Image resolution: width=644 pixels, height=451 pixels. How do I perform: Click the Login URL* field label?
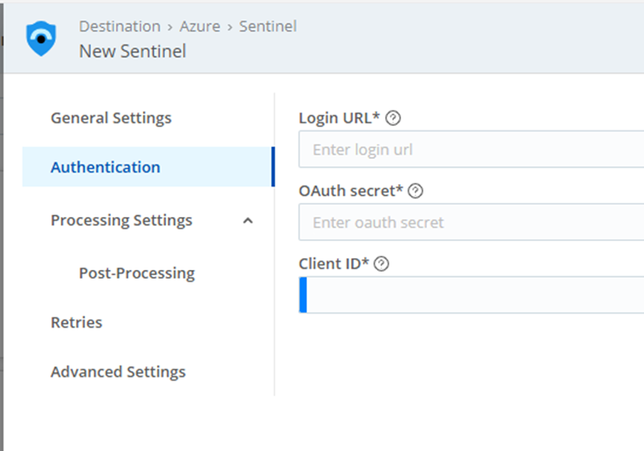[x=339, y=118]
